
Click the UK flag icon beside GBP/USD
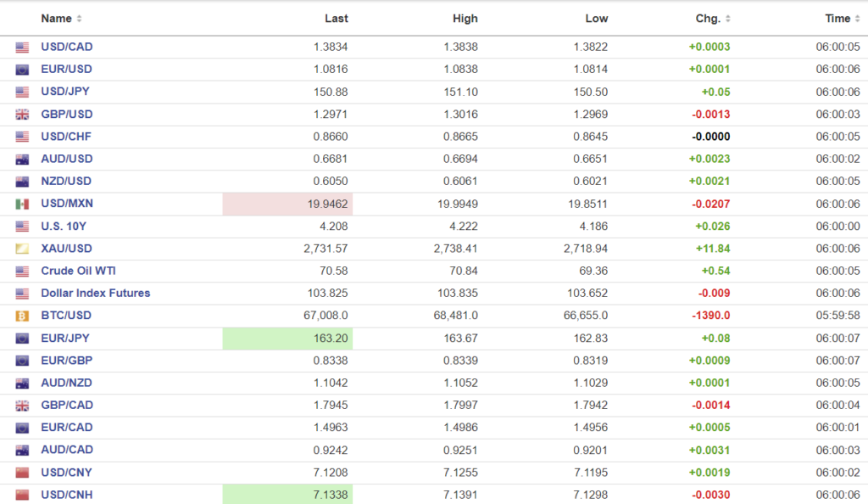coord(22,115)
